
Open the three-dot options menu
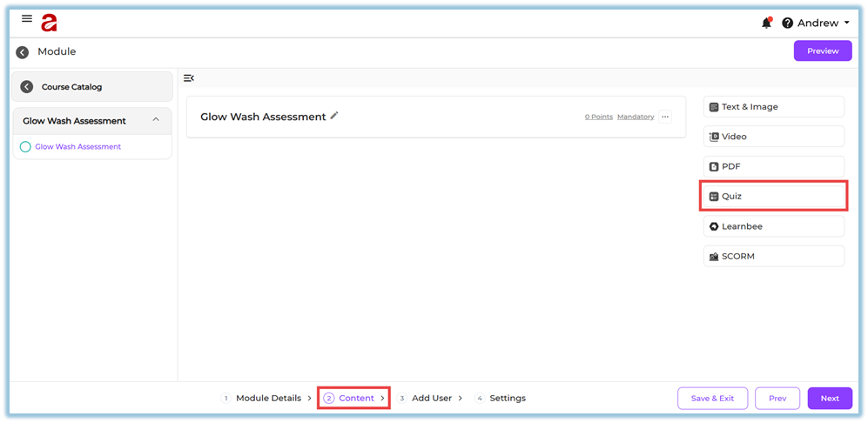tap(665, 117)
